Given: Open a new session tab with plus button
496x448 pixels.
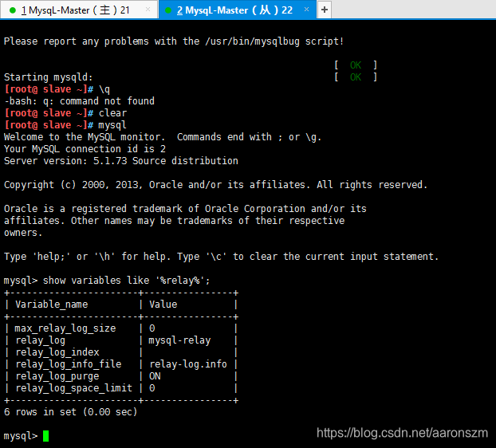Looking at the screenshot, I should [325, 10].
